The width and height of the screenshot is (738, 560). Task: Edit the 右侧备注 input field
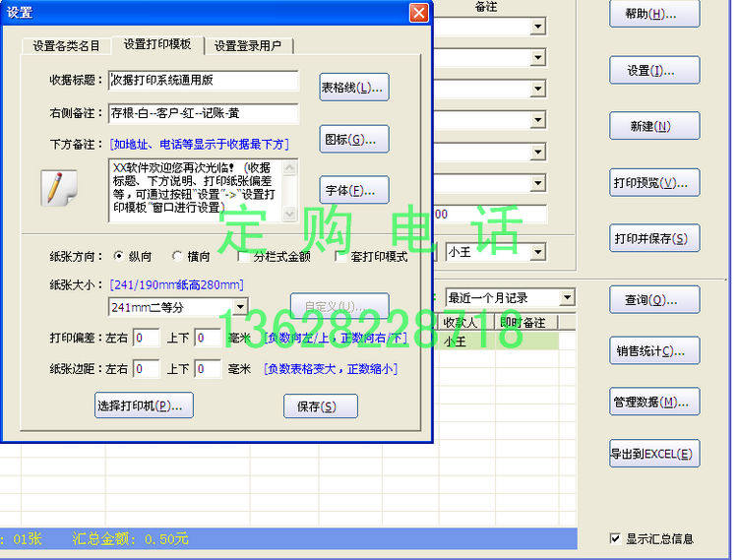204,113
